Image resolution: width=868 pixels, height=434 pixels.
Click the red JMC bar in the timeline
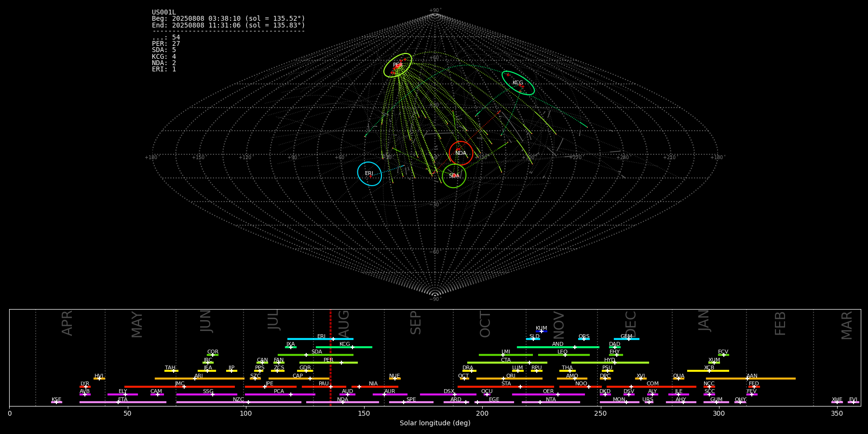(179, 386)
